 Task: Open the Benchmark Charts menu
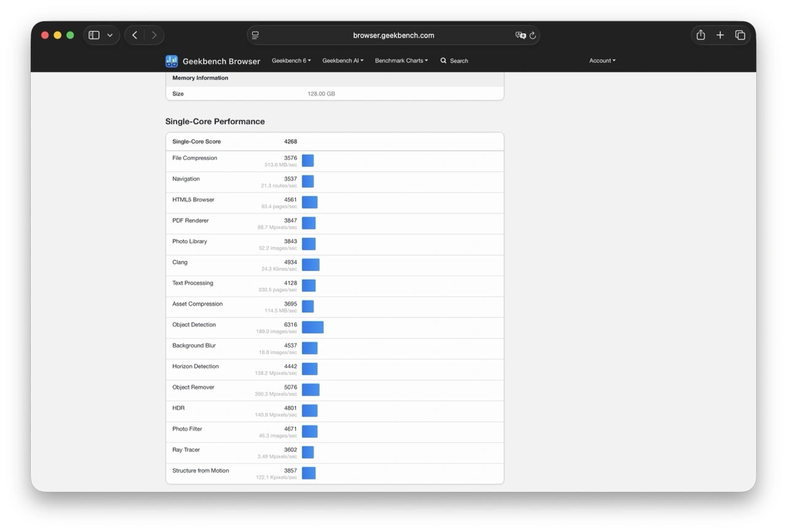(x=401, y=61)
